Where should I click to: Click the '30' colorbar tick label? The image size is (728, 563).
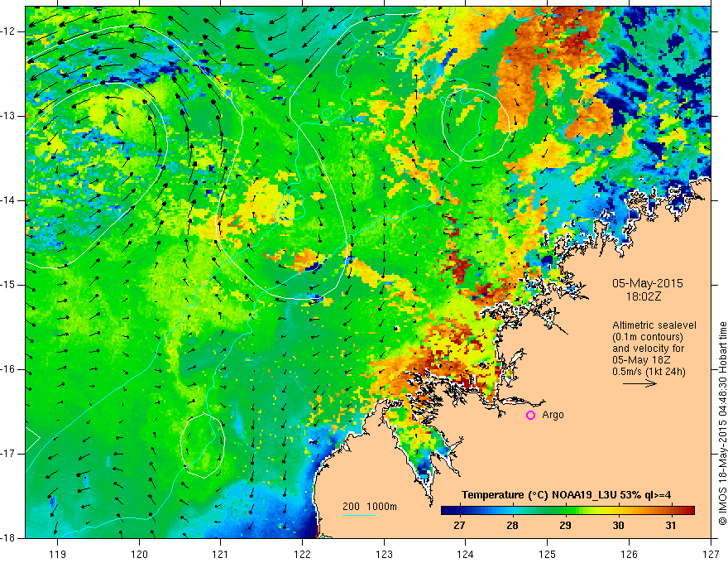(618, 526)
